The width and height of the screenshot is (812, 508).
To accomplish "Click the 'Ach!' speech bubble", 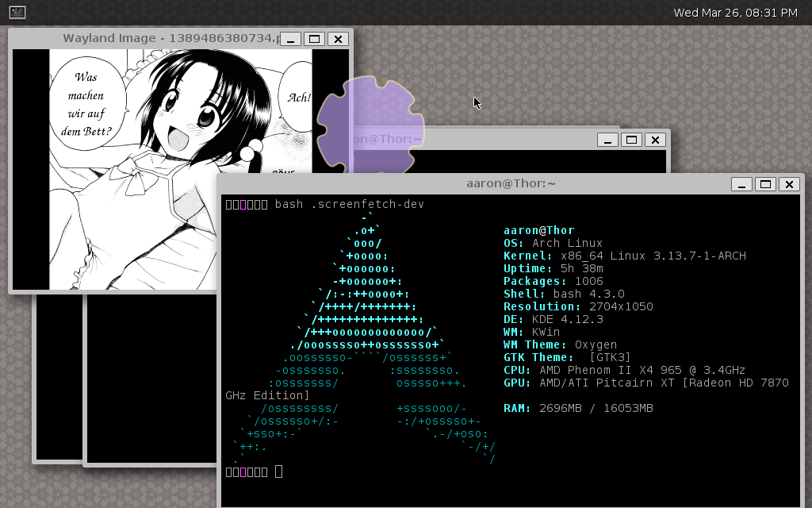I will [297, 97].
